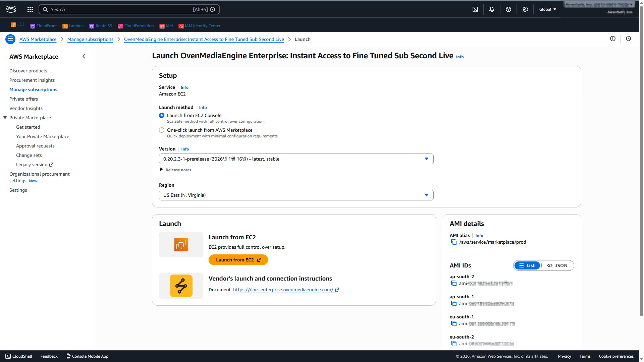Open Manage subscriptions in the sidebar

click(33, 89)
